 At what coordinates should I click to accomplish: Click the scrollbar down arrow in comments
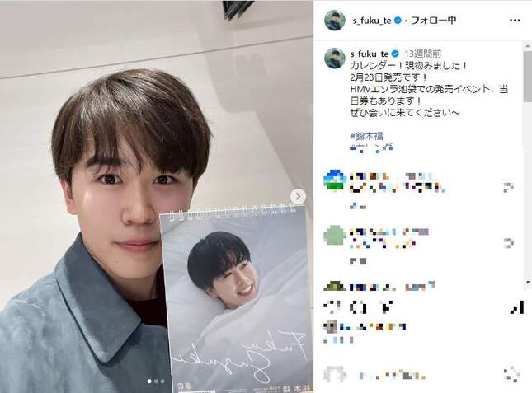[528, 281]
